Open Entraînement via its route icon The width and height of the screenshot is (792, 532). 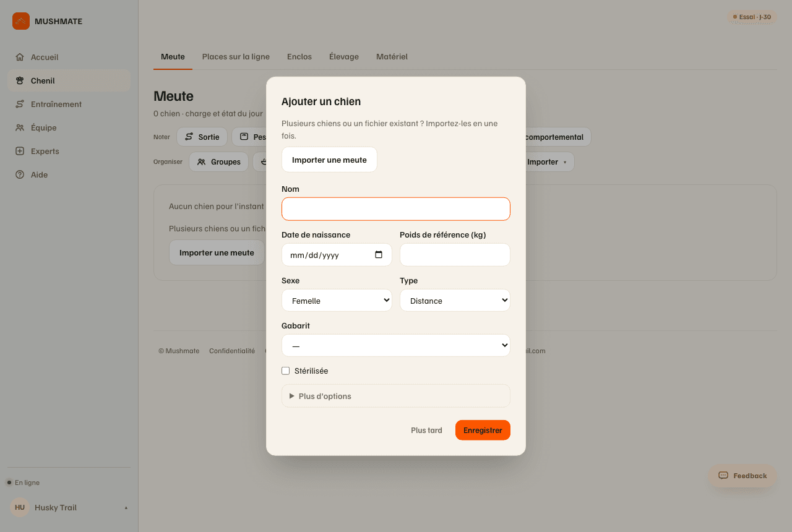pyautogui.click(x=20, y=104)
